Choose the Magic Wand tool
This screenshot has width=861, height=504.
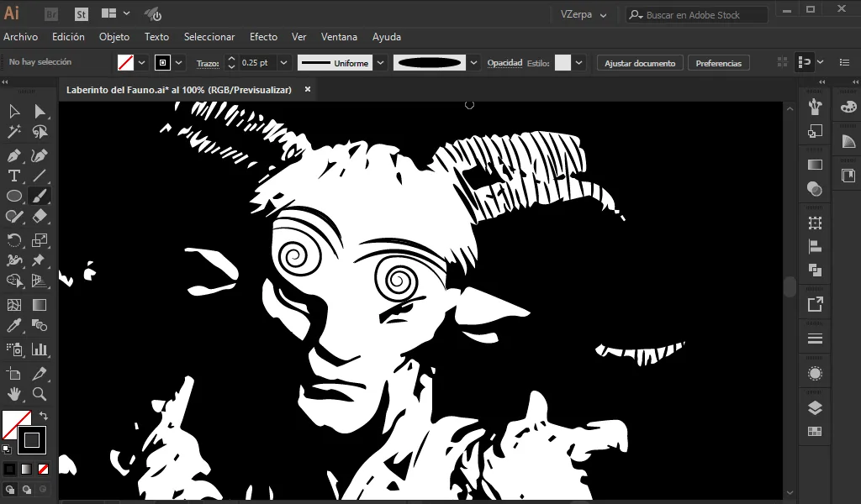pyautogui.click(x=14, y=132)
